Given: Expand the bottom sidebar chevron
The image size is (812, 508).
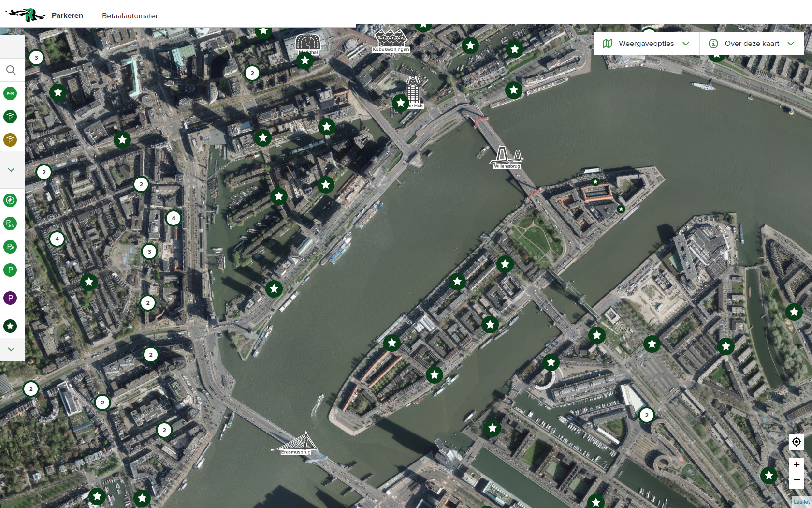Looking at the screenshot, I should 11,349.
